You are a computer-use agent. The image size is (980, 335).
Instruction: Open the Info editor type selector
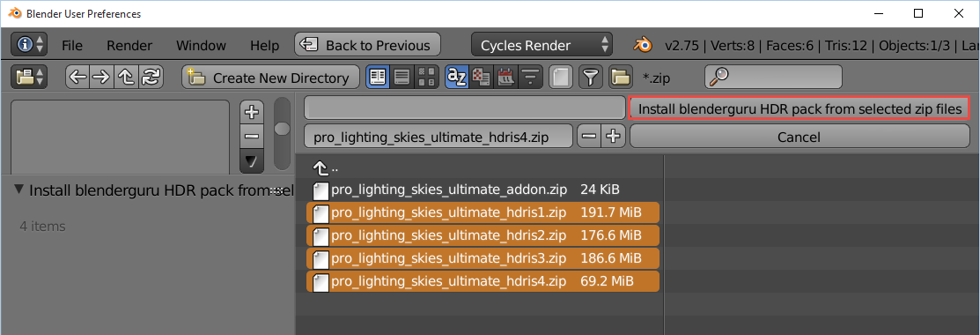pyautogui.click(x=29, y=45)
